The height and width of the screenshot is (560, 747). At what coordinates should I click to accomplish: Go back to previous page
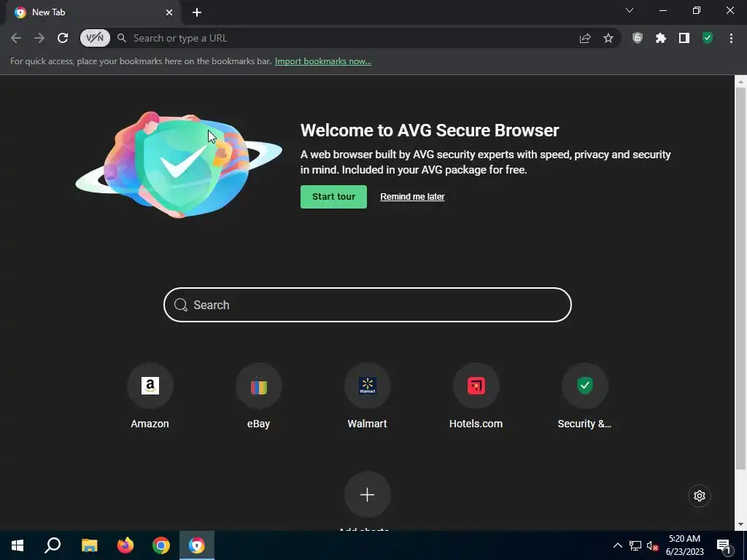pos(16,38)
